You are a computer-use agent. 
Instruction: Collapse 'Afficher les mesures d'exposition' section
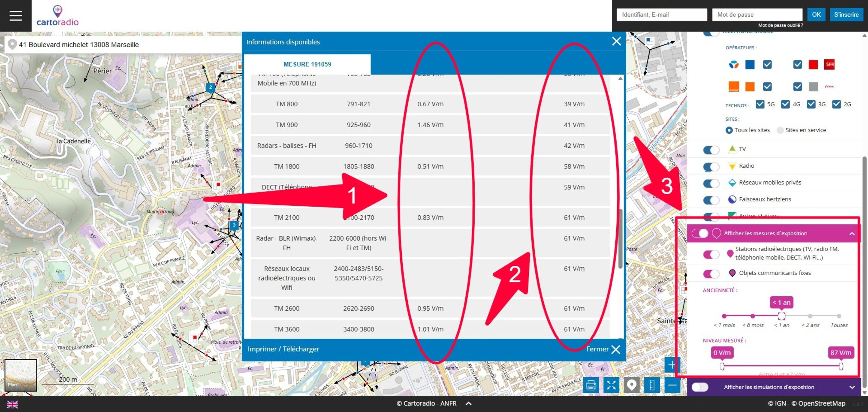[852, 234]
